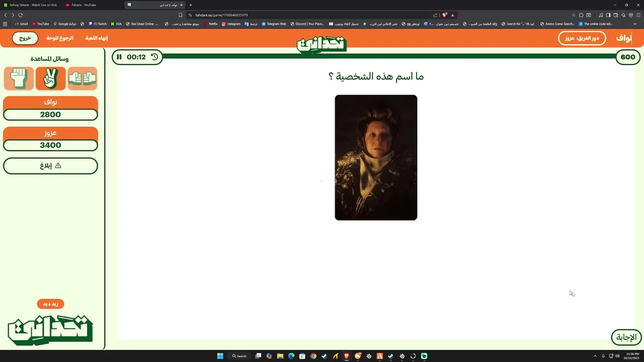The width and height of the screenshot is (644, 362).
Task: Open the Red Dead Online bookmark
Action: click(x=142, y=24)
